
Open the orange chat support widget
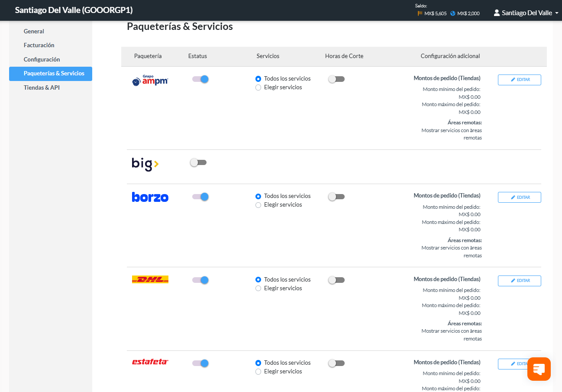[x=539, y=369]
